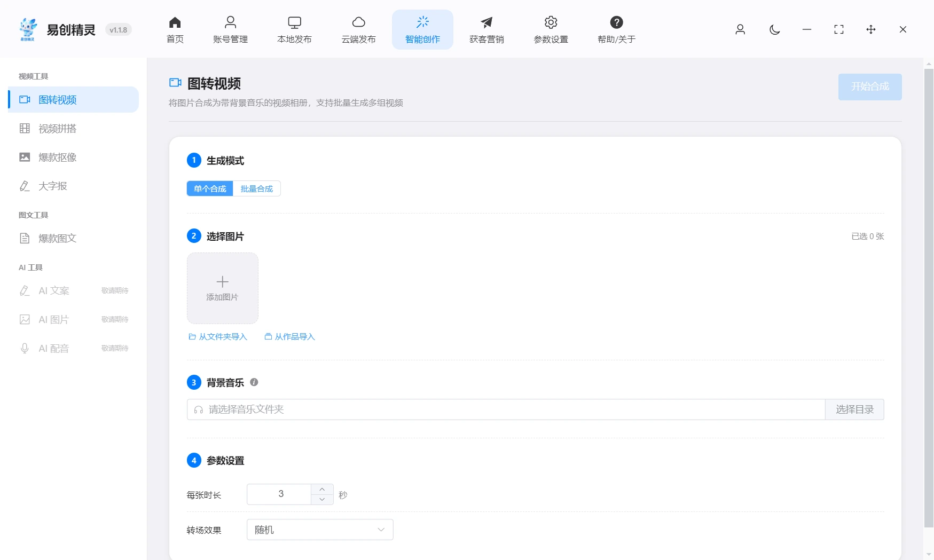Click the 每张时长 duration number field
Screen dimensions: 934x560
279,494
